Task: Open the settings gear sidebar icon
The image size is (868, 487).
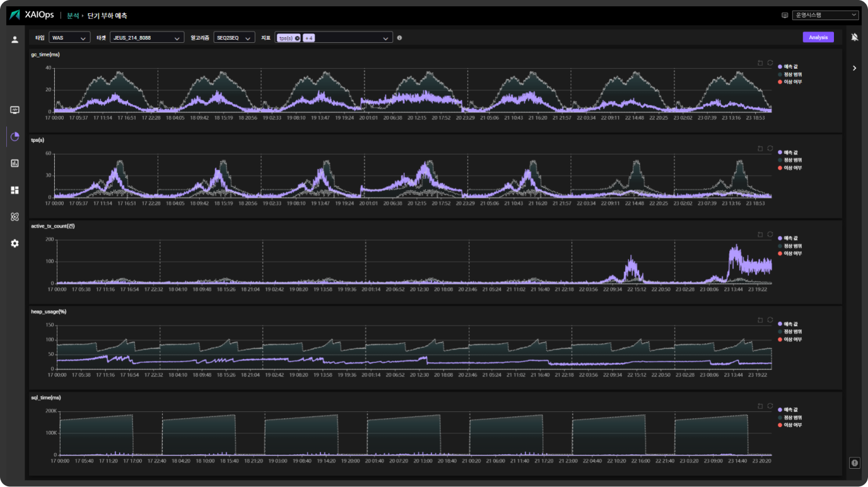Action: tap(15, 243)
